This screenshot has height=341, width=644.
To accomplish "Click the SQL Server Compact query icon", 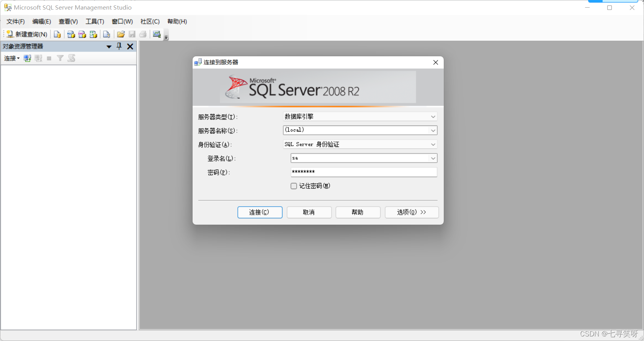I will click(x=106, y=34).
